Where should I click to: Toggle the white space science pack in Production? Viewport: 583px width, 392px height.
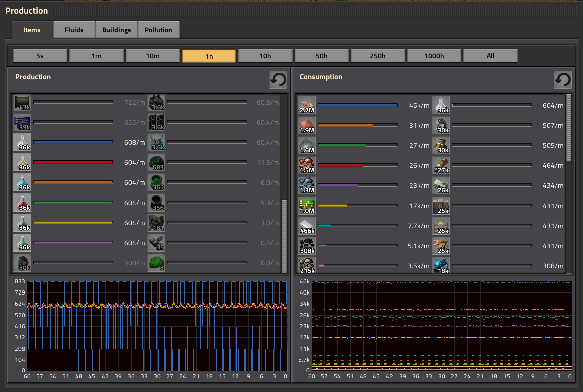[x=22, y=142]
